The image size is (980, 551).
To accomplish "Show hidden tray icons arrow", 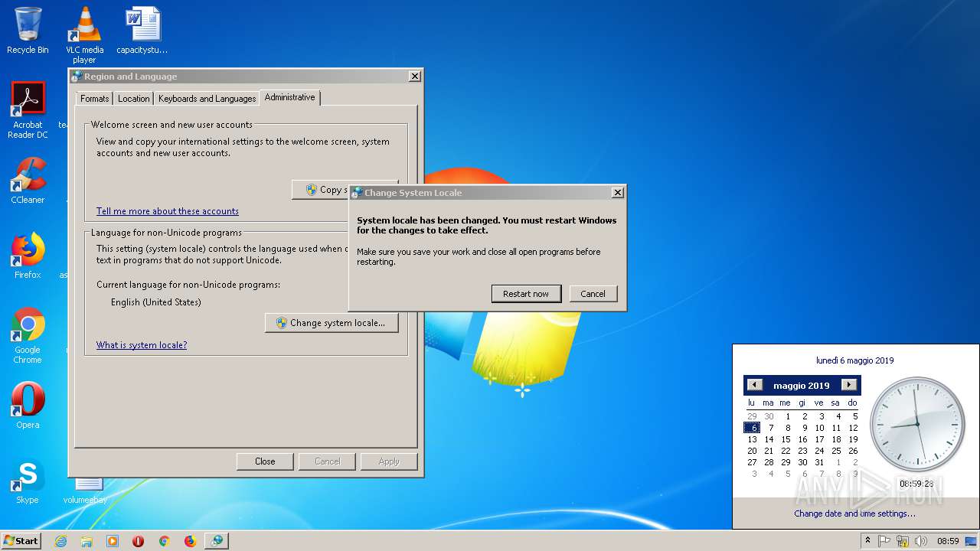I will [x=867, y=540].
